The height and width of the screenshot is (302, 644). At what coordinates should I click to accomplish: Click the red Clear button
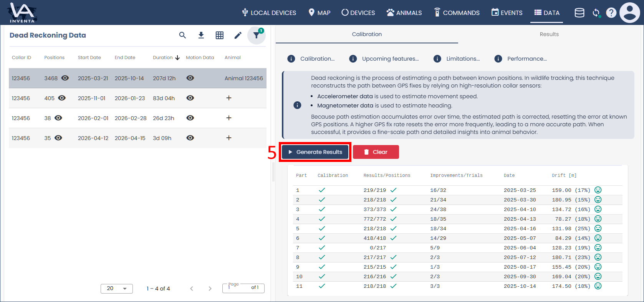[x=376, y=152]
